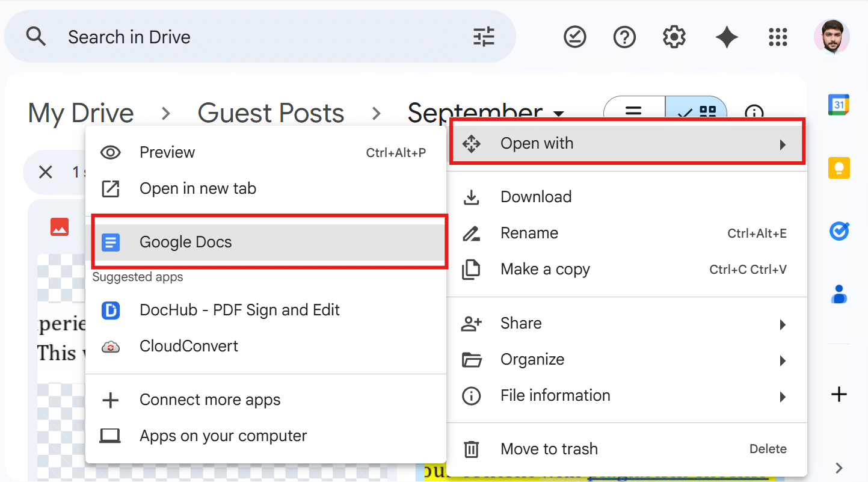Choose Rename from context menu
Image resolution: width=868 pixels, height=482 pixels.
coord(627,233)
